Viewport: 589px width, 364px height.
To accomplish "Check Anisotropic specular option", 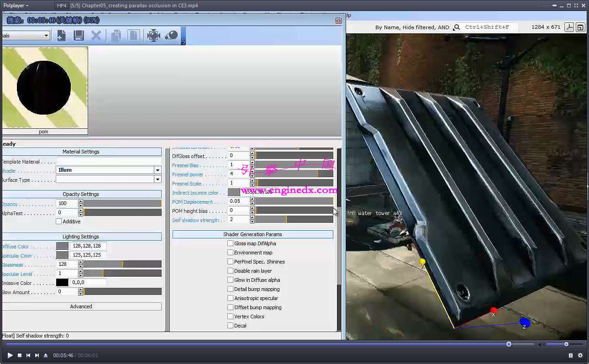I will 231,298.
